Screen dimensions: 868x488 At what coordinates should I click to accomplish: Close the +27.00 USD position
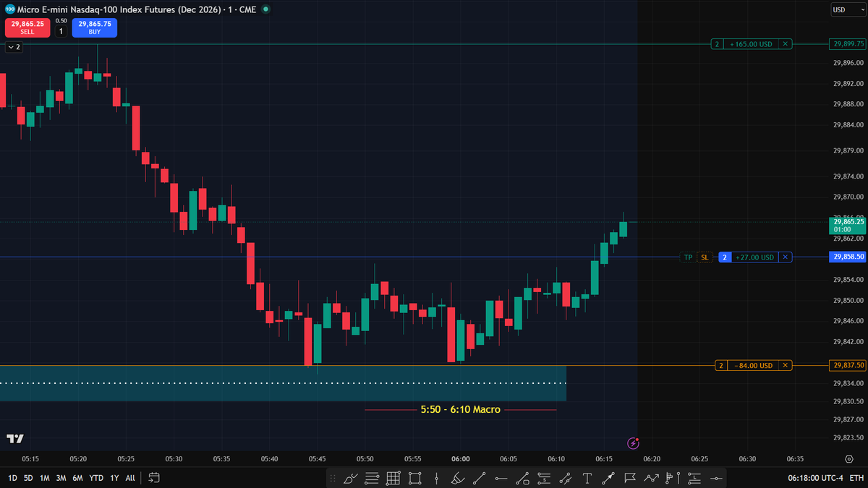pyautogui.click(x=786, y=257)
